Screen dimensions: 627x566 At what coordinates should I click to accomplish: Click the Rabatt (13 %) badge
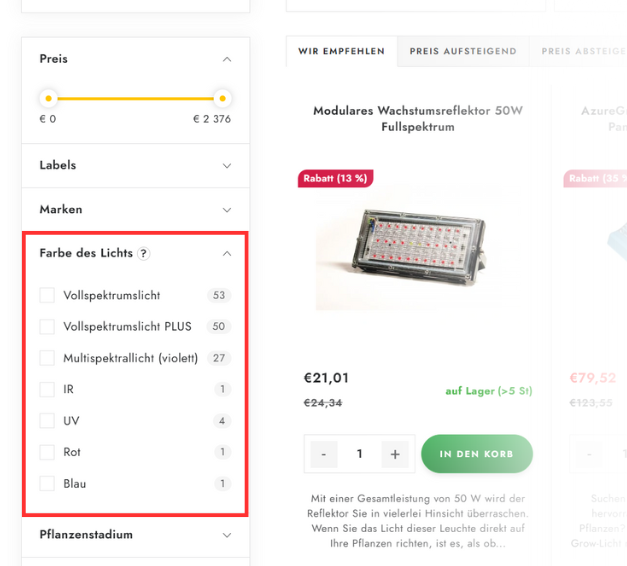(x=335, y=178)
